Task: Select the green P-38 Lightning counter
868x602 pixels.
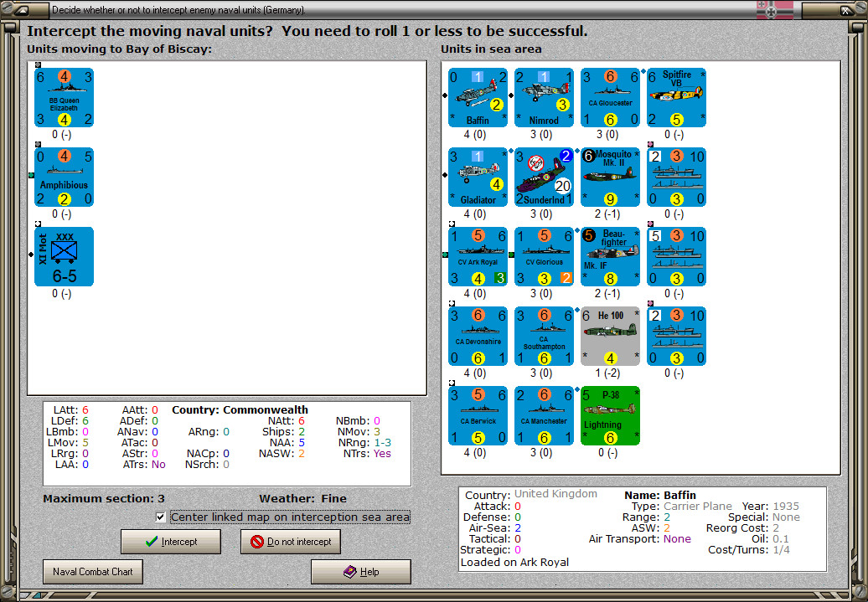Action: click(x=611, y=415)
